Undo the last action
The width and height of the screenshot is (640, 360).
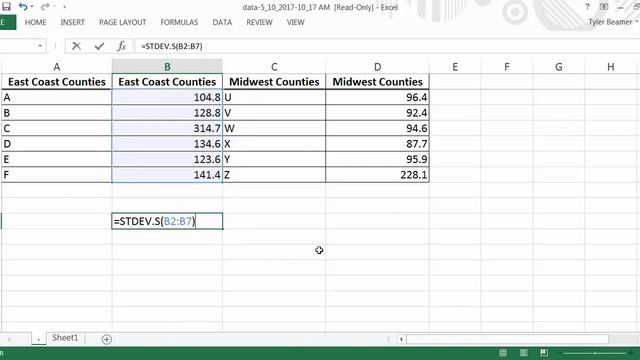pyautogui.click(x=23, y=7)
